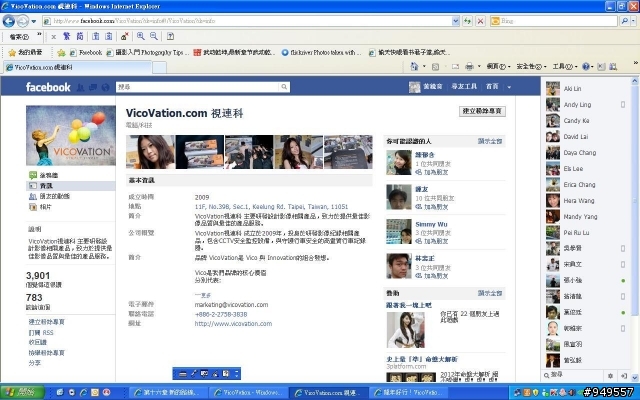This screenshot has width=640, height=400.
Task: Click the Home icon in command bar
Action: coord(414,66)
